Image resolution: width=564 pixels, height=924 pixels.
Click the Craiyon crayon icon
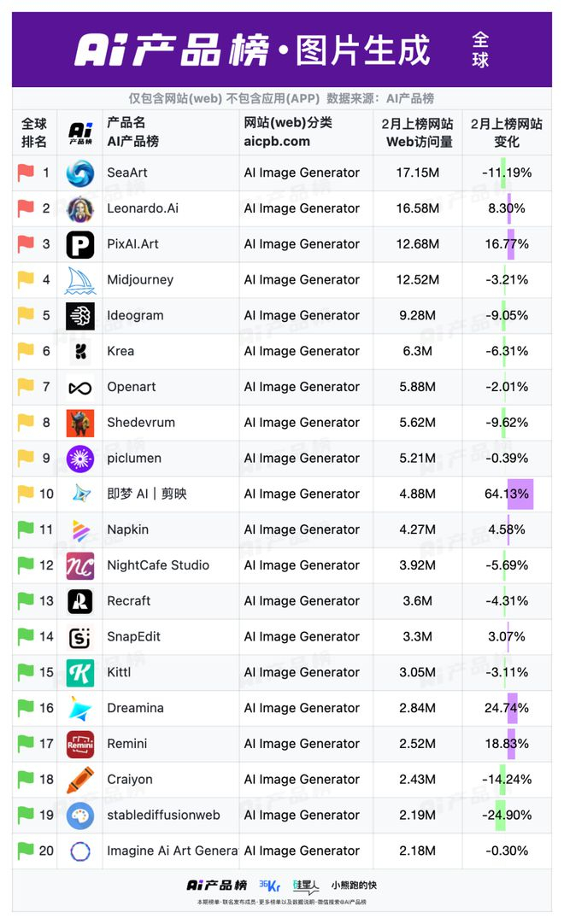click(80, 780)
